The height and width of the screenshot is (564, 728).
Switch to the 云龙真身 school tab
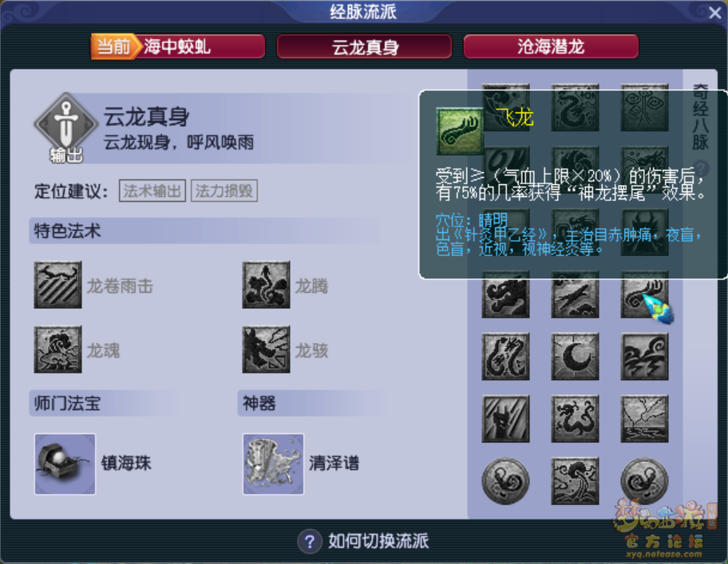click(x=365, y=46)
